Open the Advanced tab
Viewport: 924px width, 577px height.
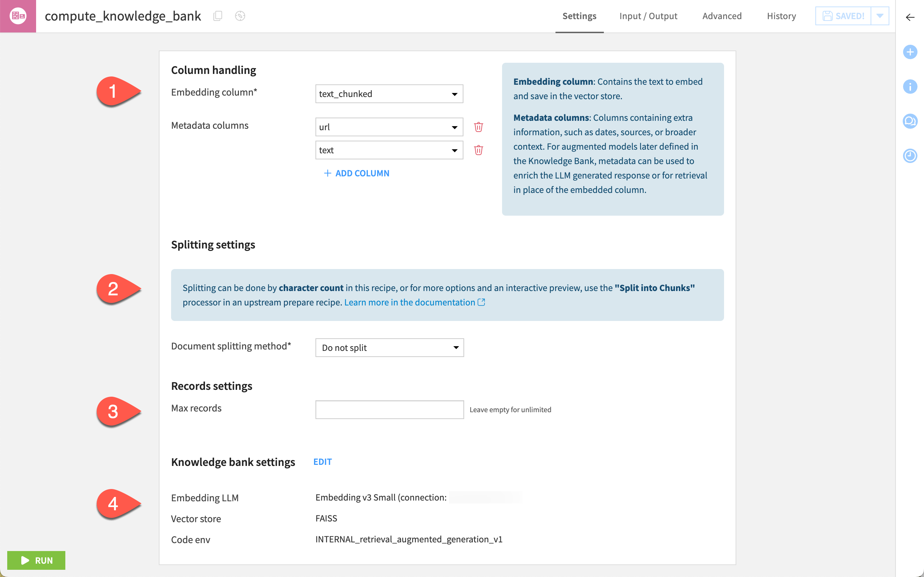click(722, 16)
